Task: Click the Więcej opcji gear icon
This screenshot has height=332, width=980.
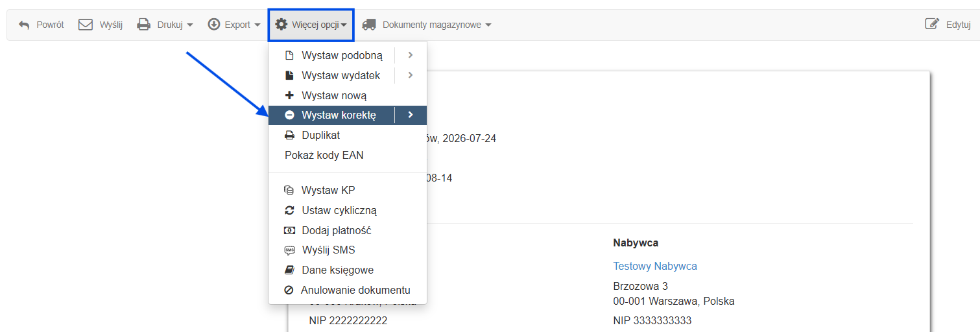Action: pyautogui.click(x=281, y=25)
